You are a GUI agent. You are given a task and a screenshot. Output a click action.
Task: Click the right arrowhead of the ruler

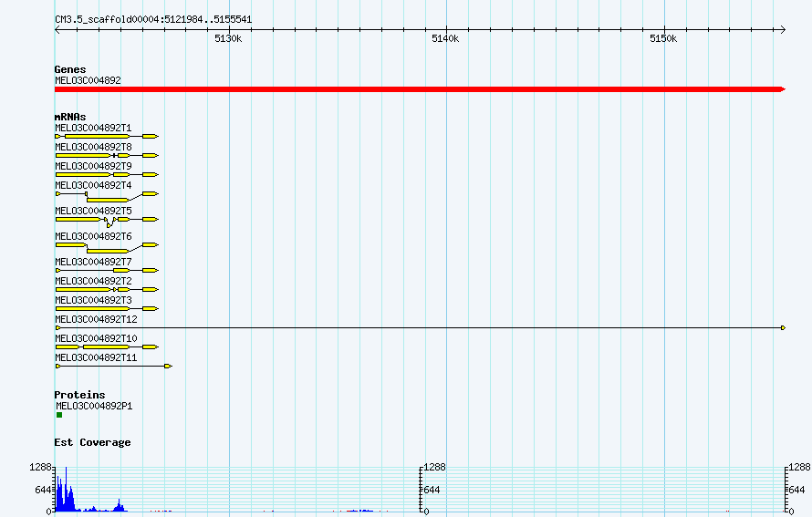(783, 30)
